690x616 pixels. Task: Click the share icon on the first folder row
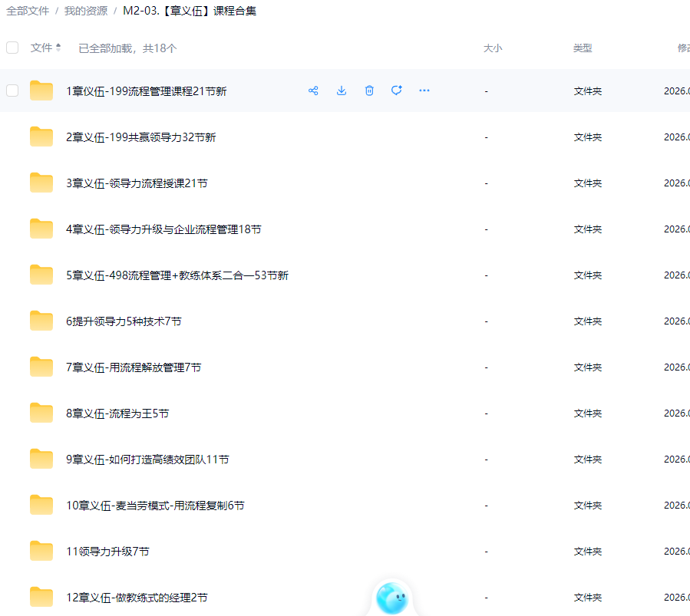click(x=313, y=91)
